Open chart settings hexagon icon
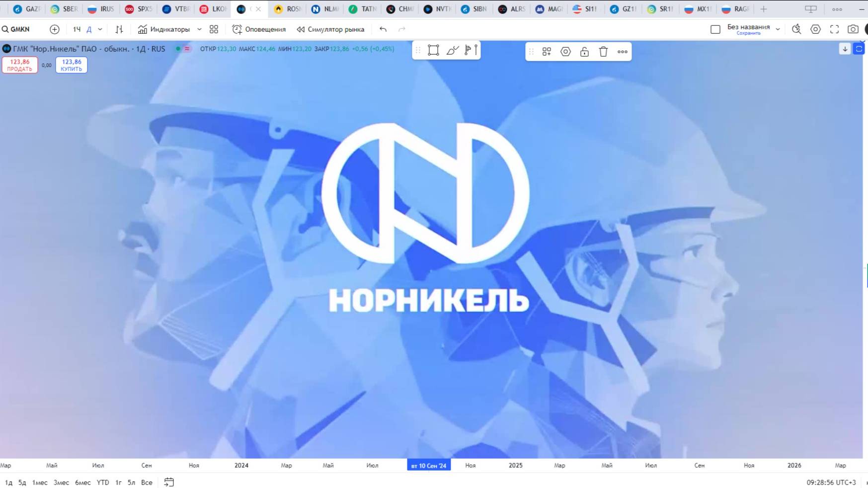This screenshot has width=868, height=488. pos(815,29)
